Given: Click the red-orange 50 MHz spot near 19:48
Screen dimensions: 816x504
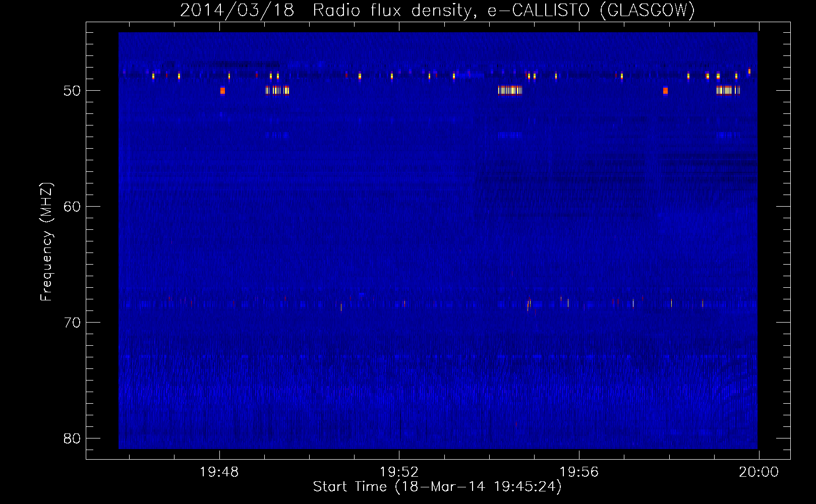Looking at the screenshot, I should (222, 91).
